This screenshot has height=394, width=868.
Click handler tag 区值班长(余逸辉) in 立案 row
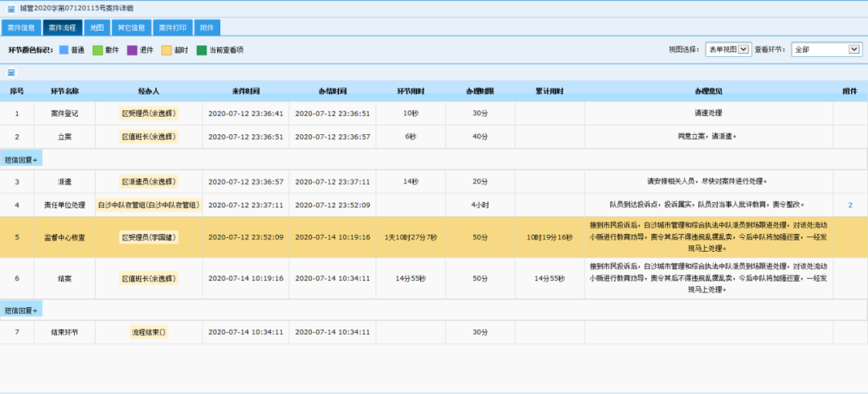(x=149, y=137)
